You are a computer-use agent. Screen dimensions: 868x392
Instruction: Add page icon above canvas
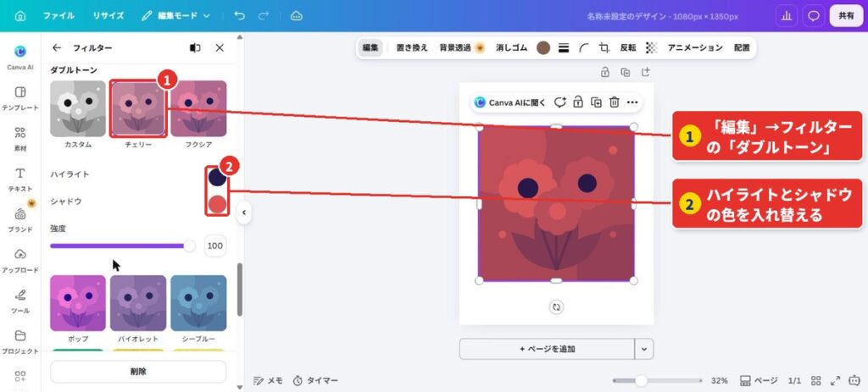click(645, 73)
